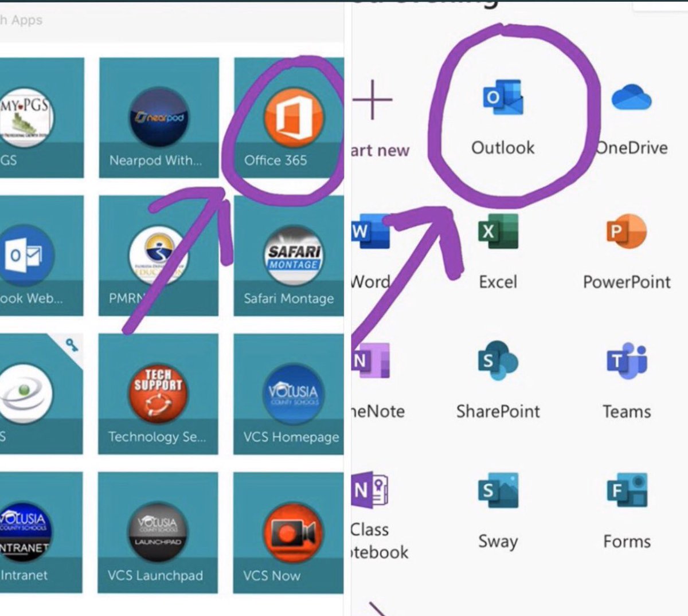The image size is (688, 616).
Task: Launch Outlook from the app list
Action: pos(502,99)
